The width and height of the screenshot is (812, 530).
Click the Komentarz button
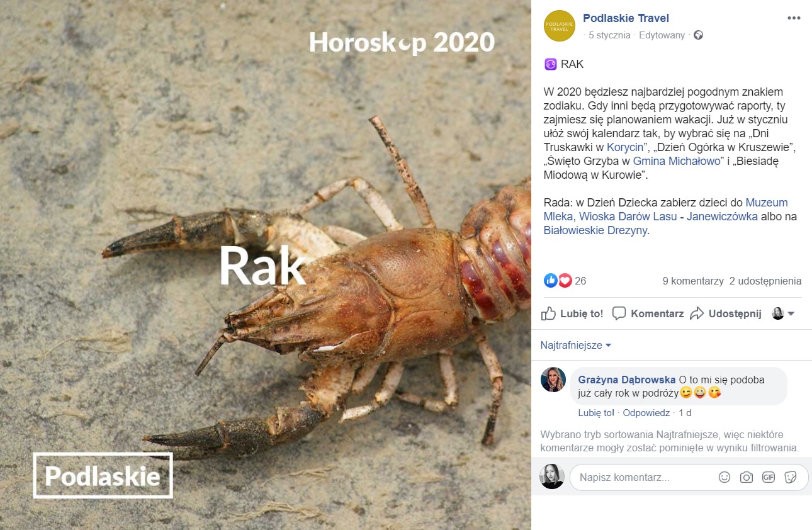(x=648, y=313)
